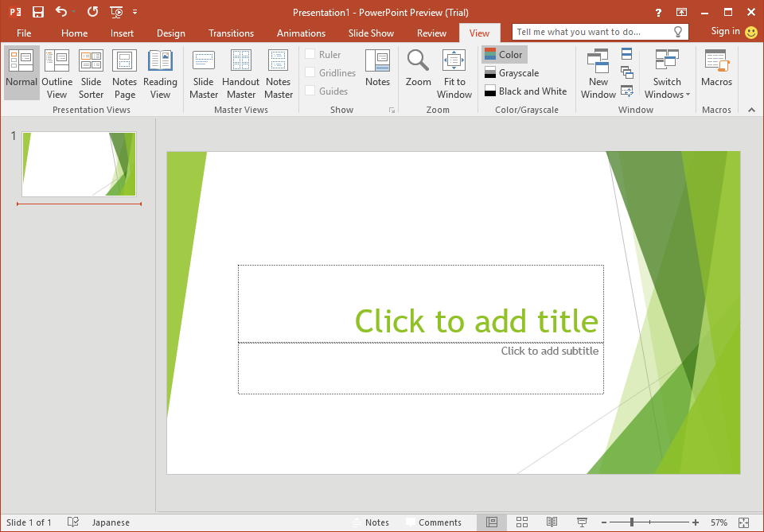The height and width of the screenshot is (532, 764).
Task: Toggle the Gridlines checkbox
Action: [310, 73]
